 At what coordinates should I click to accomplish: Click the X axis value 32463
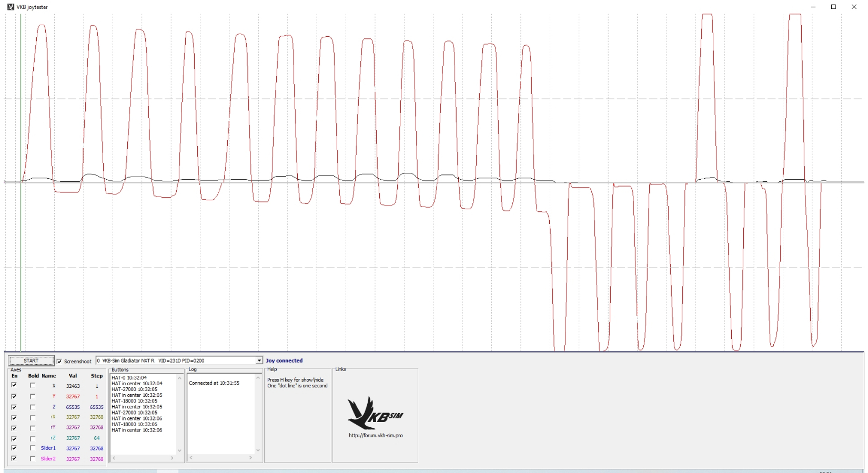(73, 386)
